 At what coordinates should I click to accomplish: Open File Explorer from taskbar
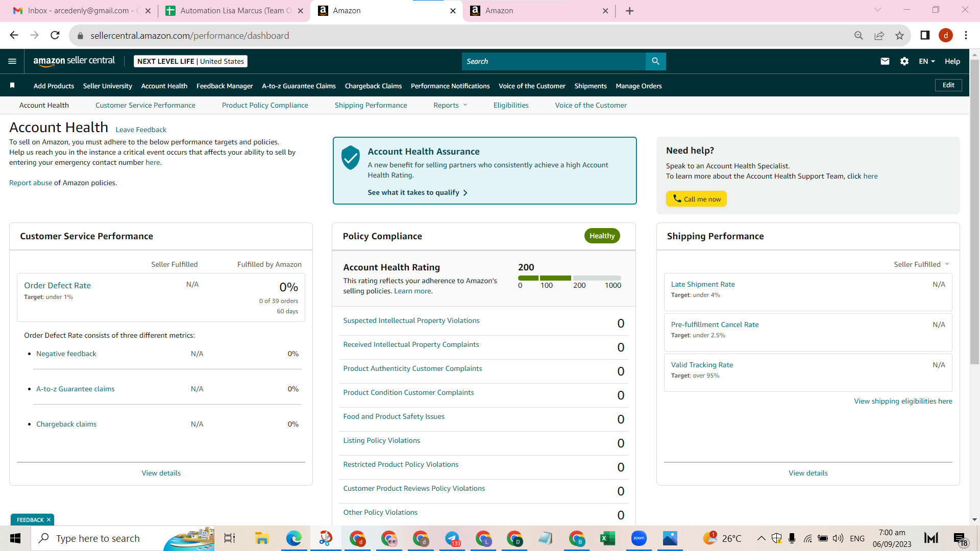click(x=262, y=538)
